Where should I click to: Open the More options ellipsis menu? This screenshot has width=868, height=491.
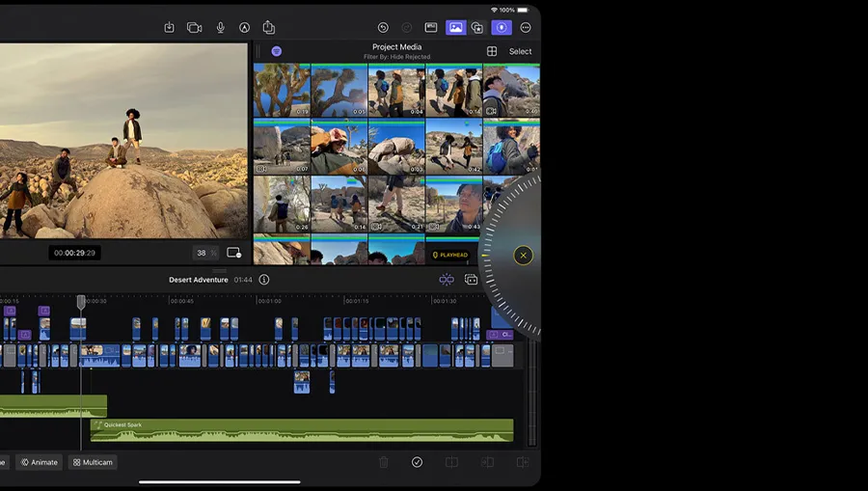(526, 28)
